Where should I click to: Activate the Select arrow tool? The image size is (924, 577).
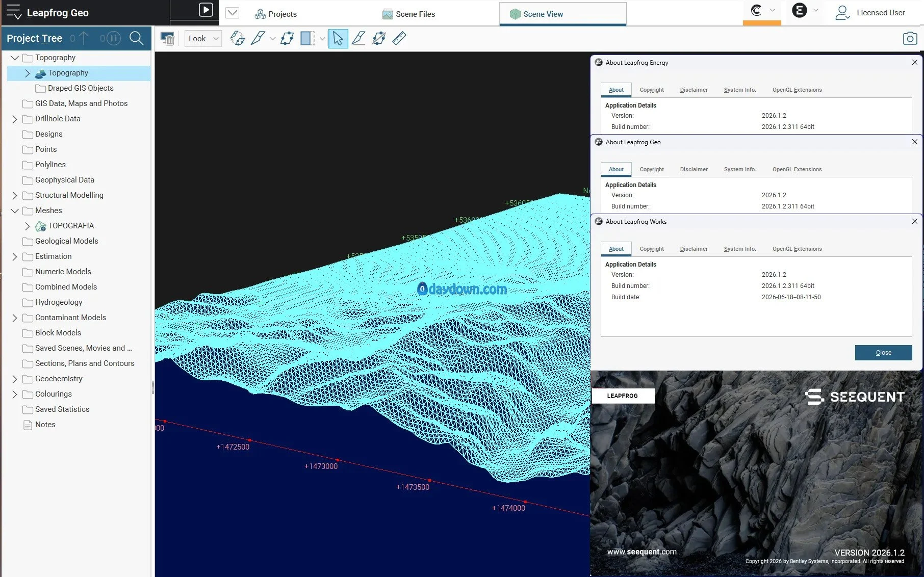point(338,38)
